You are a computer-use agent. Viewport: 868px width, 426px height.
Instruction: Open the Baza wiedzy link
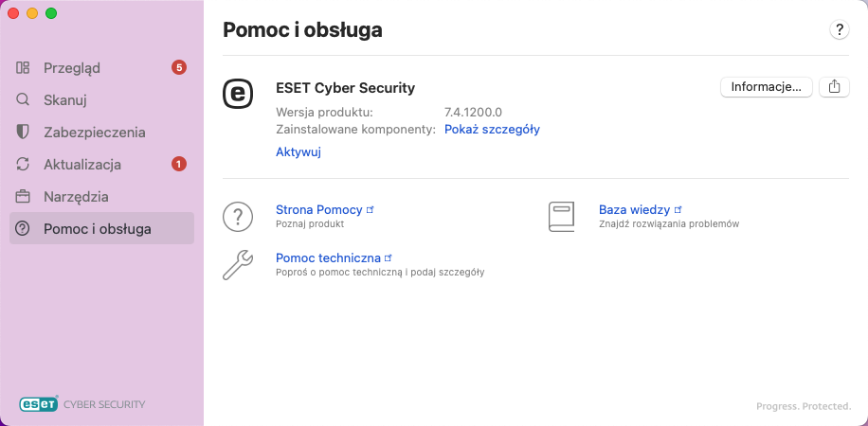point(635,209)
